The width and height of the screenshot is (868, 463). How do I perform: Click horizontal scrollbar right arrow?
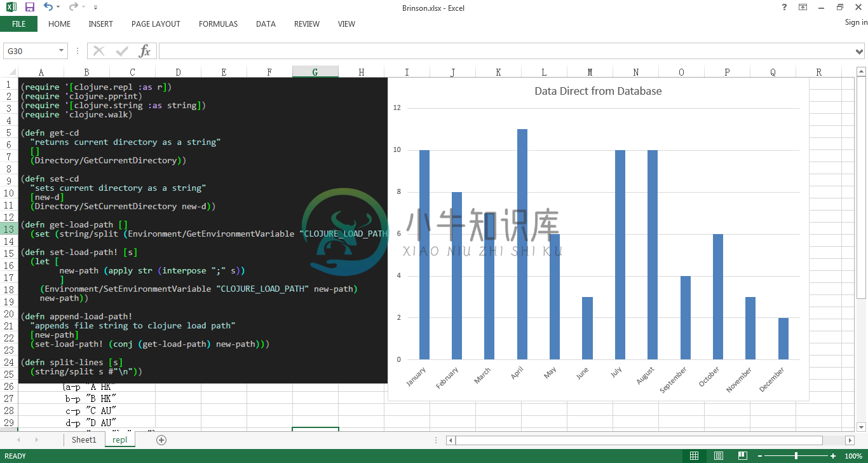pos(850,440)
